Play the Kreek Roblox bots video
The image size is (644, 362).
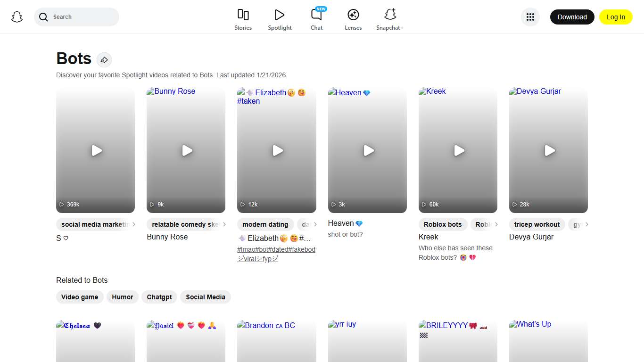(x=458, y=150)
